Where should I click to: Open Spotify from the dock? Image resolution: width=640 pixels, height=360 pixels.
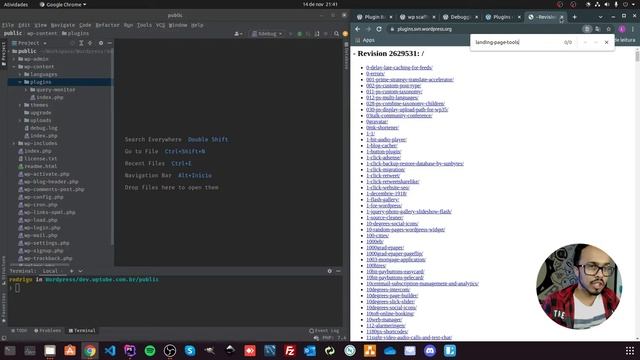150,351
